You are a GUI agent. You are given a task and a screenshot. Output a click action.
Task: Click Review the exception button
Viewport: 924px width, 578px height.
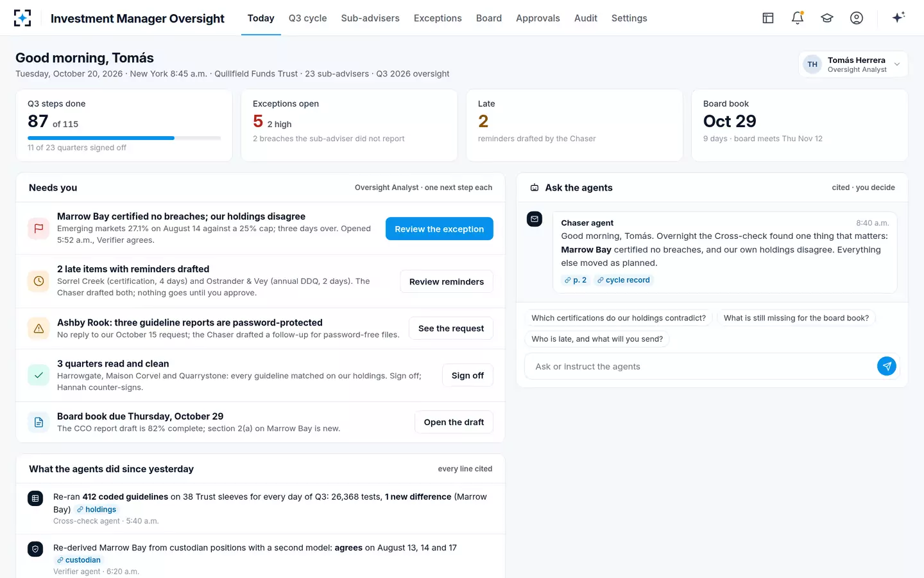pyautogui.click(x=440, y=229)
